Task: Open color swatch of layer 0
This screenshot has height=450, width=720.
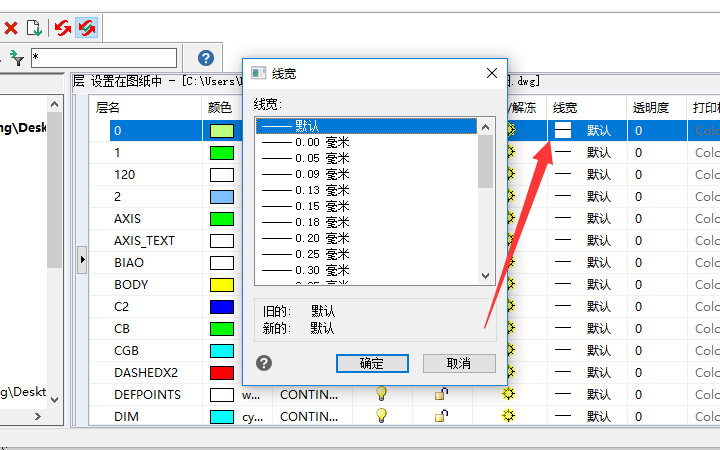Action: tap(222, 131)
